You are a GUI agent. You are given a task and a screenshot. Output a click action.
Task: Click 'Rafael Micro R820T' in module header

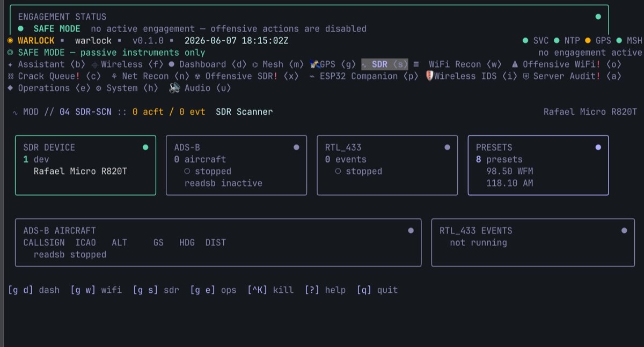(x=590, y=112)
